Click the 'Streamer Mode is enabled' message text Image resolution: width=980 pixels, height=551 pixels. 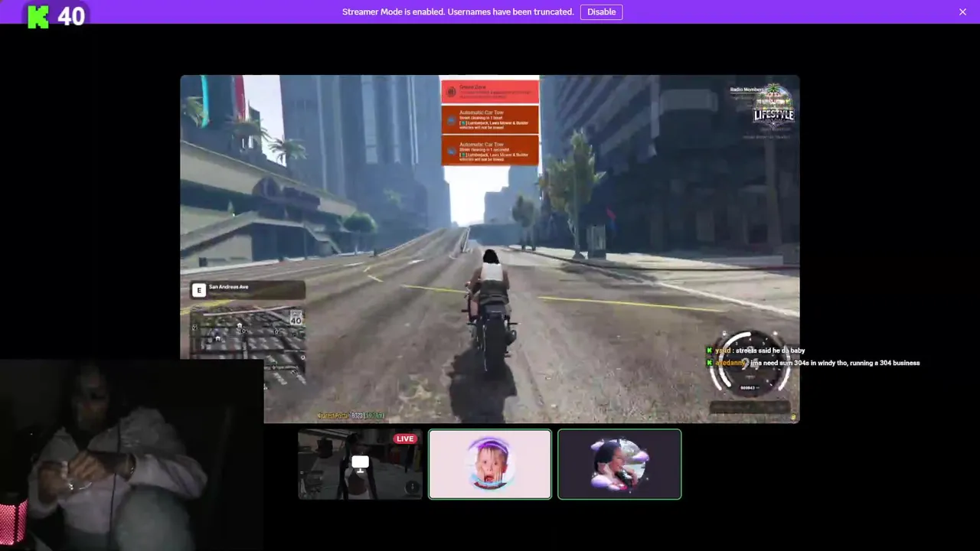(x=458, y=11)
